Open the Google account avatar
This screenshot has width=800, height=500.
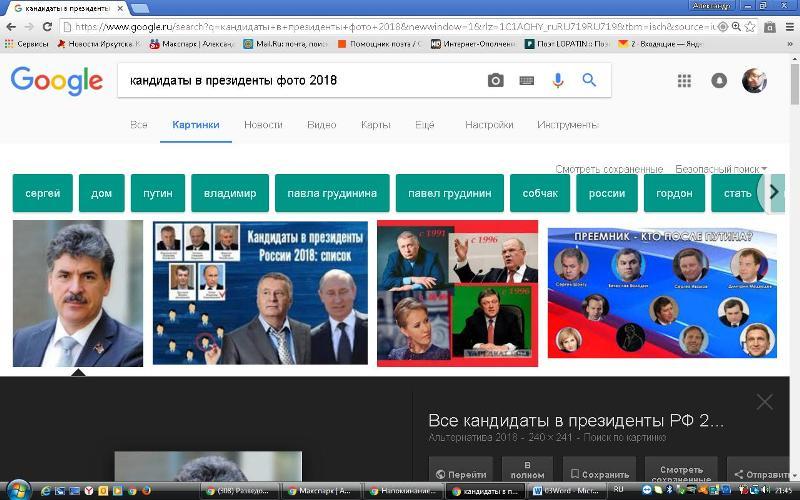[x=754, y=80]
